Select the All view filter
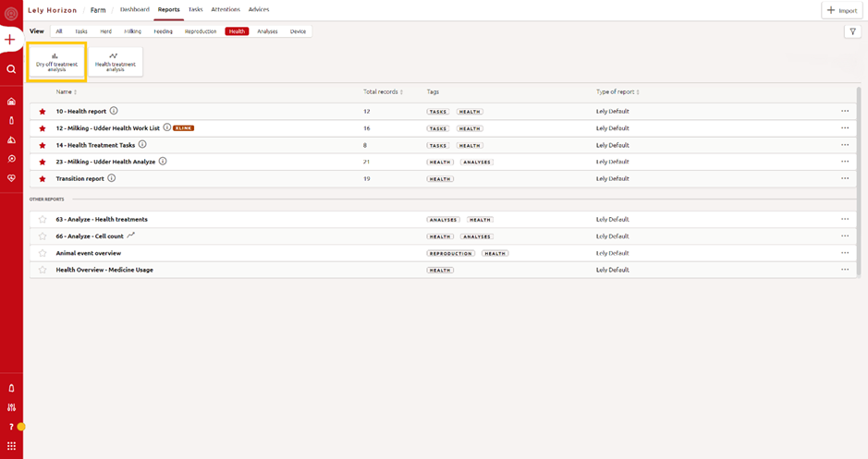 pyautogui.click(x=58, y=31)
